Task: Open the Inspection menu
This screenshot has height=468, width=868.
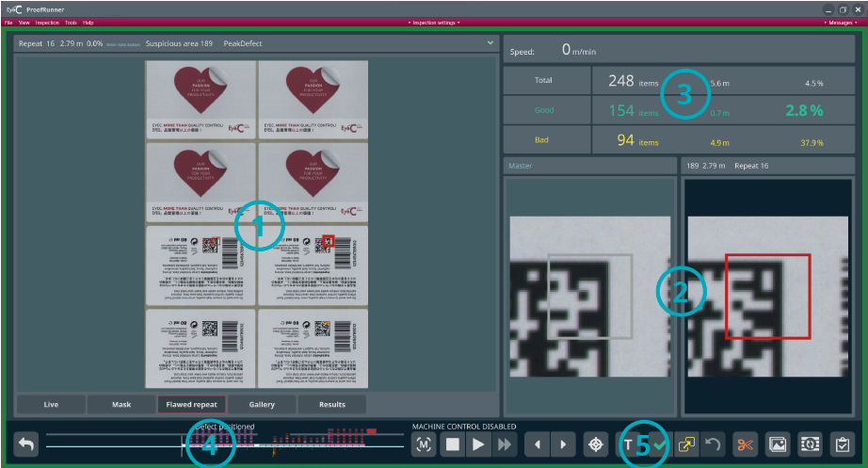Action: point(47,23)
